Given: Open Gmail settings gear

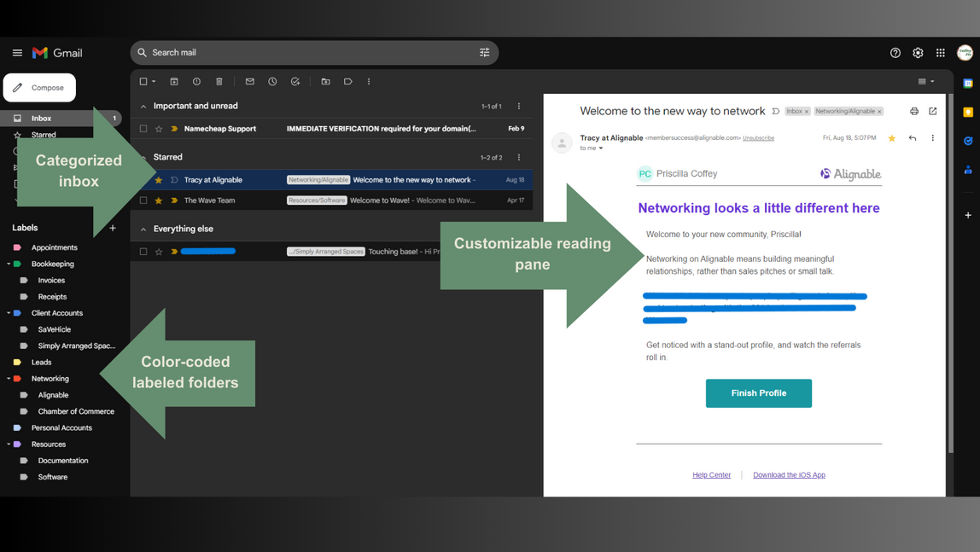Looking at the screenshot, I should click(x=918, y=53).
